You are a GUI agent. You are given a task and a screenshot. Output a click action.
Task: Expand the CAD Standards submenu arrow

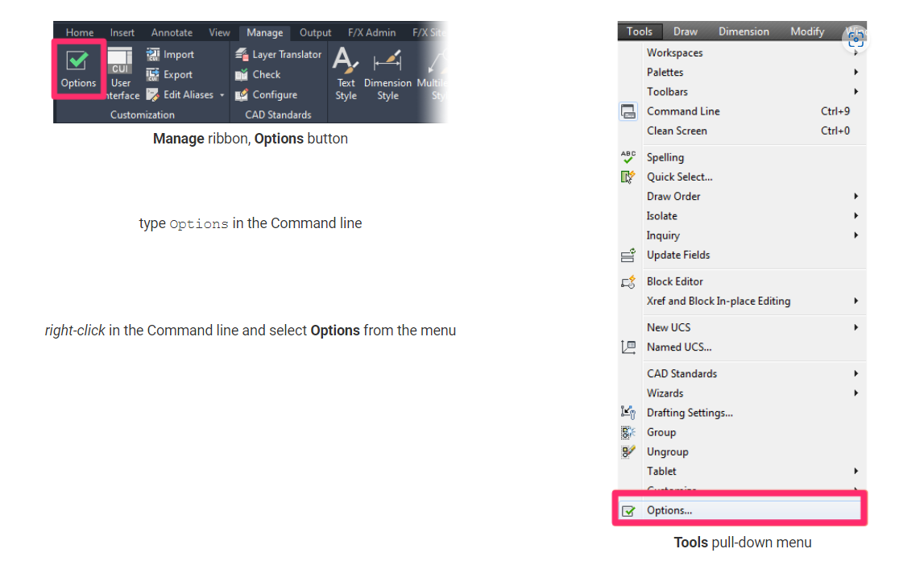[856, 373]
